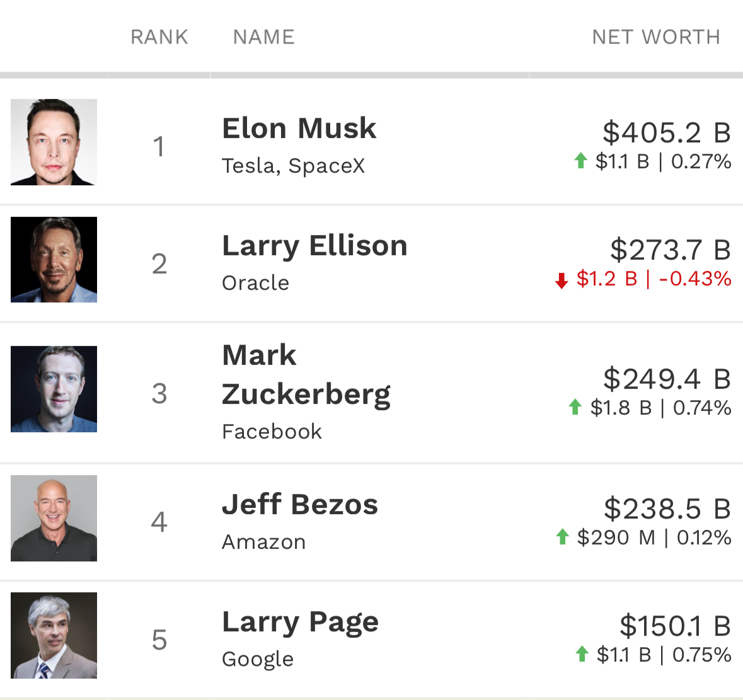
Task: Open the Mark Zuckerberg name link
Action: tap(306, 375)
